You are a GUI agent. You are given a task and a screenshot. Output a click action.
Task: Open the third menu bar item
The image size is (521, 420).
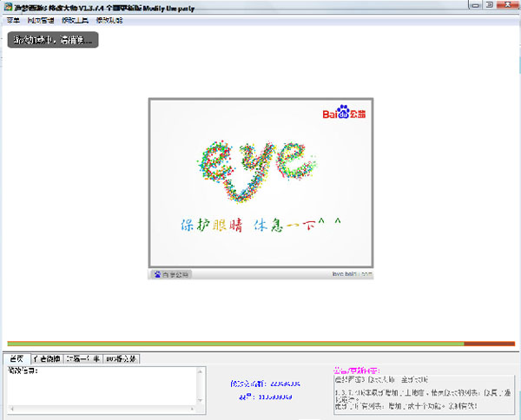pyautogui.click(x=75, y=20)
